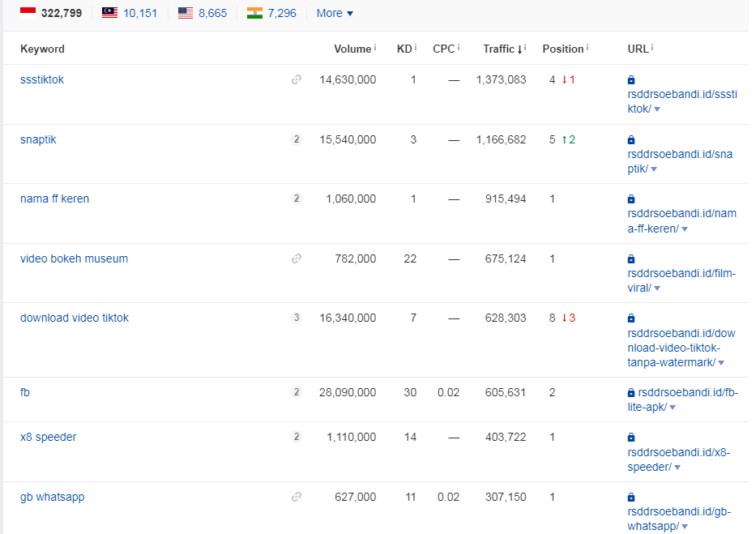Image resolution: width=756 pixels, height=534 pixels.
Task: Expand URL dropdown for fb-lite-apk link
Action: (x=673, y=408)
